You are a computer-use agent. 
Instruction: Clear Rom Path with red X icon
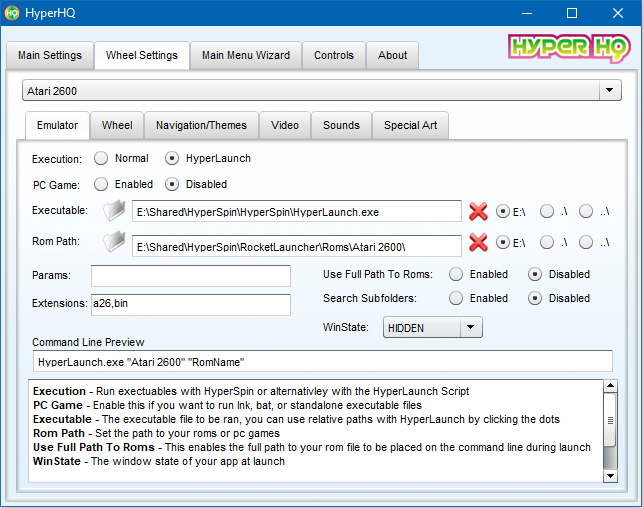478,243
